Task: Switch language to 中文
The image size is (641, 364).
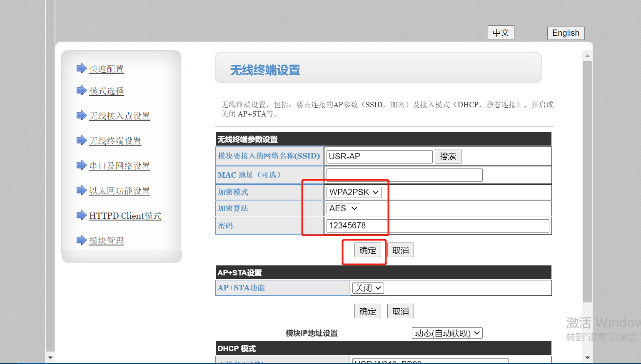Action: [x=501, y=33]
